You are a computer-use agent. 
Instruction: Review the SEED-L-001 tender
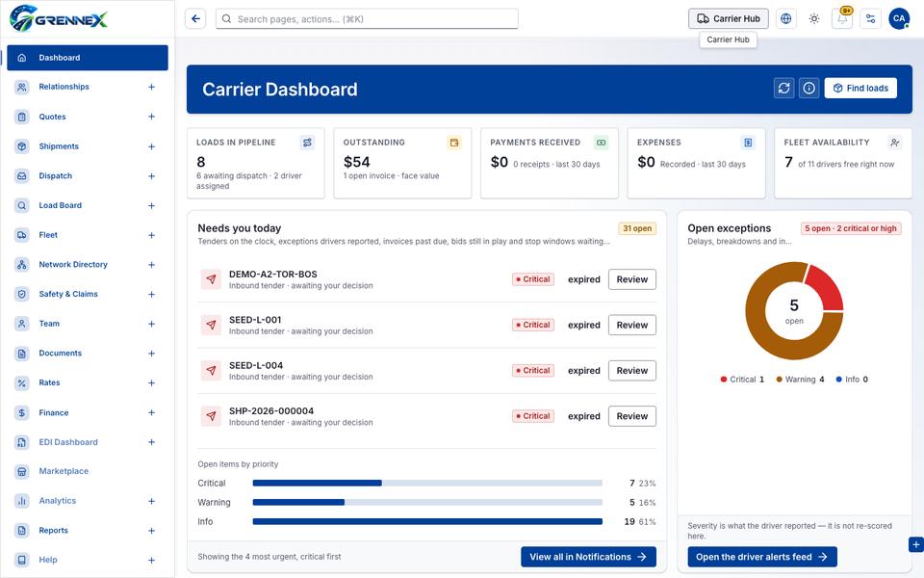[631, 325]
